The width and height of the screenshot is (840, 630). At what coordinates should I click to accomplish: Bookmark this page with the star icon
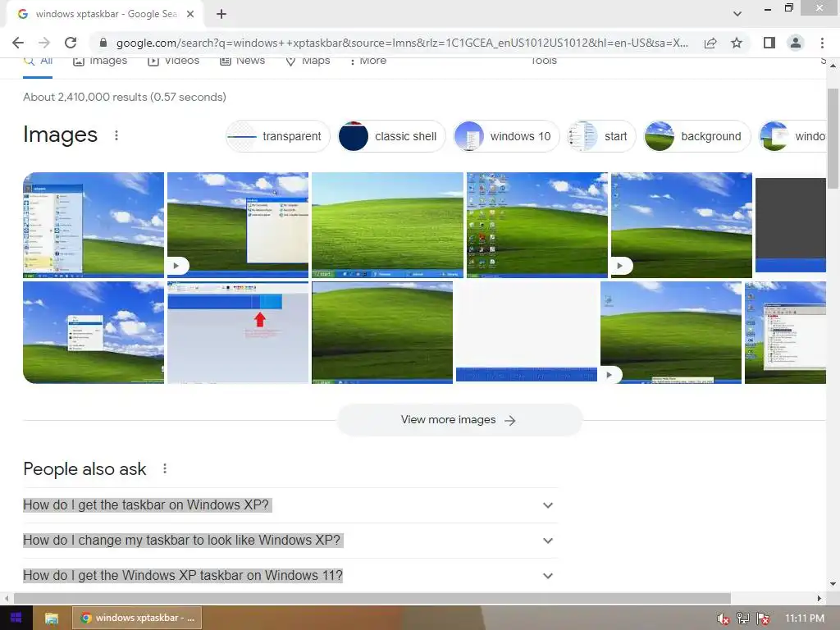737,43
